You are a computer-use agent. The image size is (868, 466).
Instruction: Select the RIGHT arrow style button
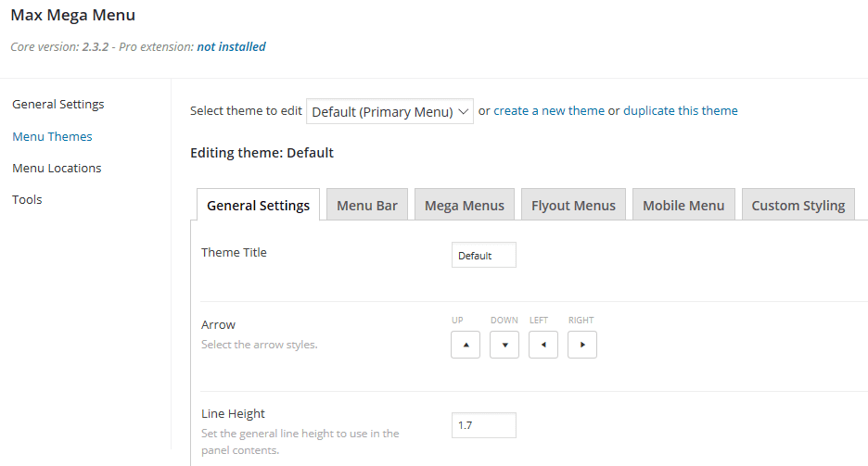582,345
